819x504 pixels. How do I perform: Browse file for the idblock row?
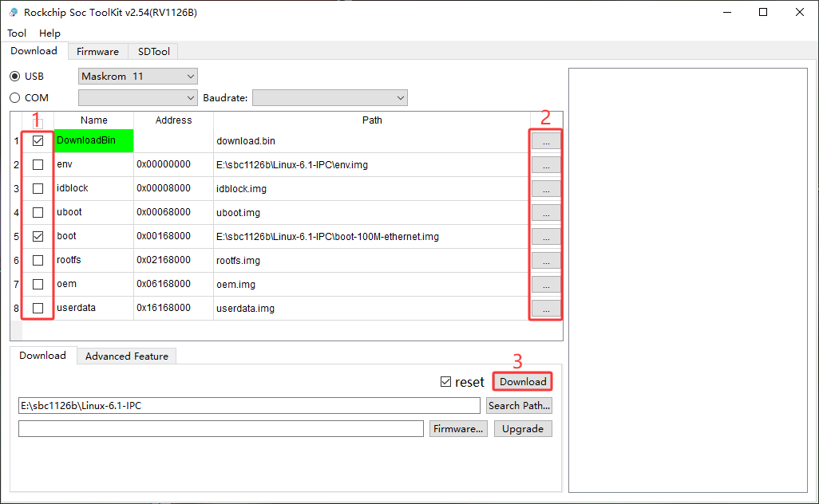[546, 189]
